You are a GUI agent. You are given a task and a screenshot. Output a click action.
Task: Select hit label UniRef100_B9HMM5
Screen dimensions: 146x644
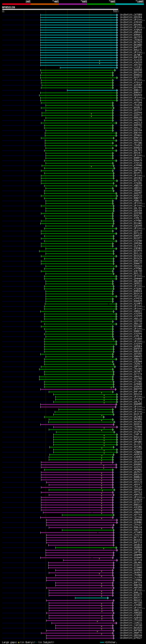click(x=131, y=404)
